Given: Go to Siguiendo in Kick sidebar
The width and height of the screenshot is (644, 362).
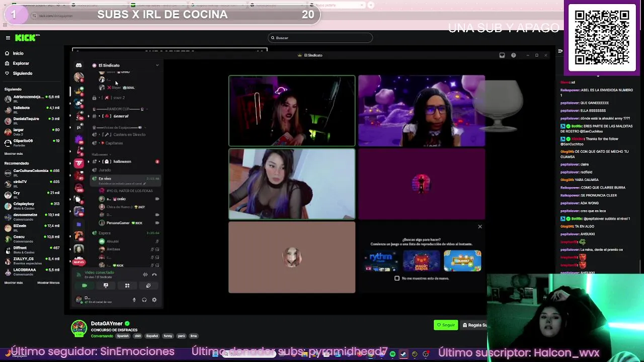Looking at the screenshot, I should [22, 73].
